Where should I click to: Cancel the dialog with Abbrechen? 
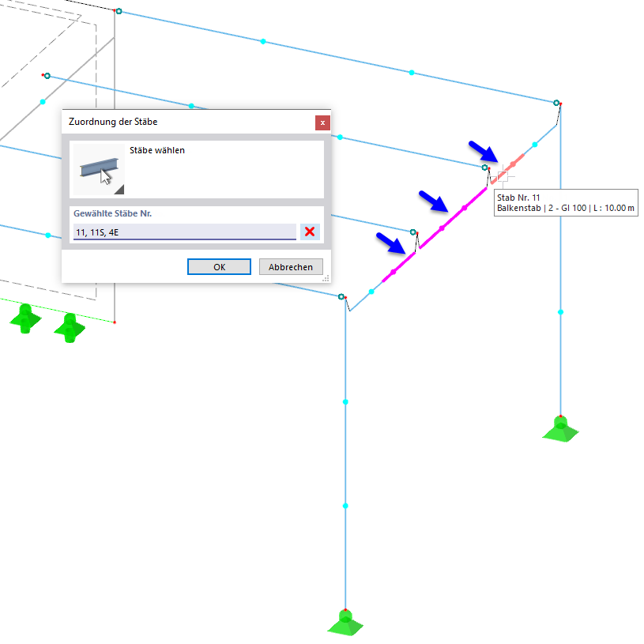click(x=291, y=267)
